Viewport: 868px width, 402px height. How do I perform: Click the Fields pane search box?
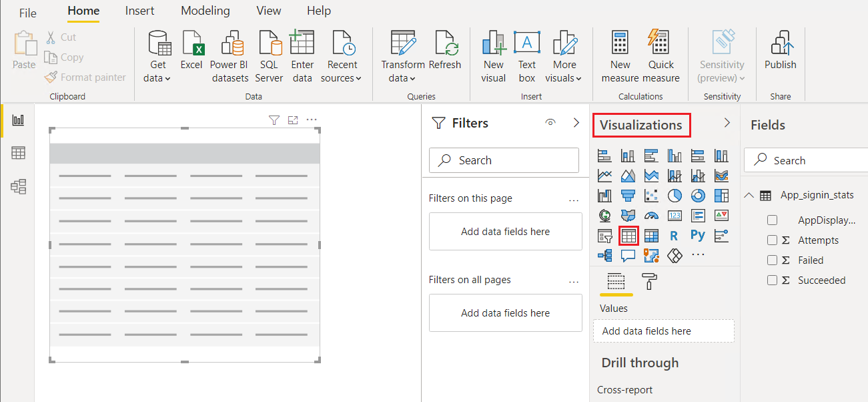click(814, 160)
